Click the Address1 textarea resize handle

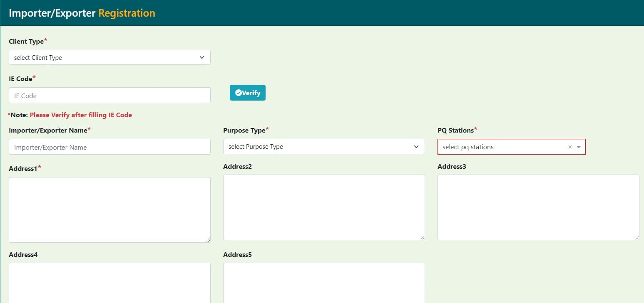pyautogui.click(x=208, y=240)
